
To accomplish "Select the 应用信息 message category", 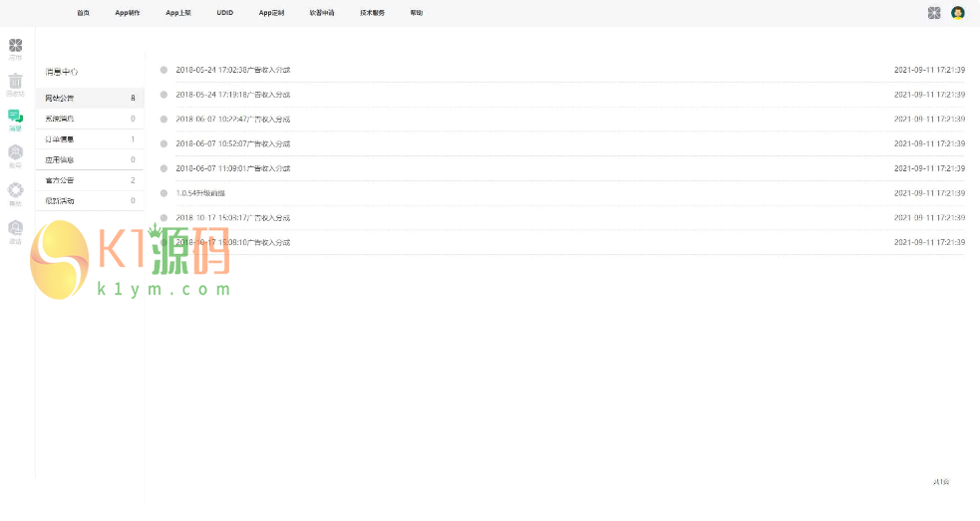I will click(x=90, y=160).
